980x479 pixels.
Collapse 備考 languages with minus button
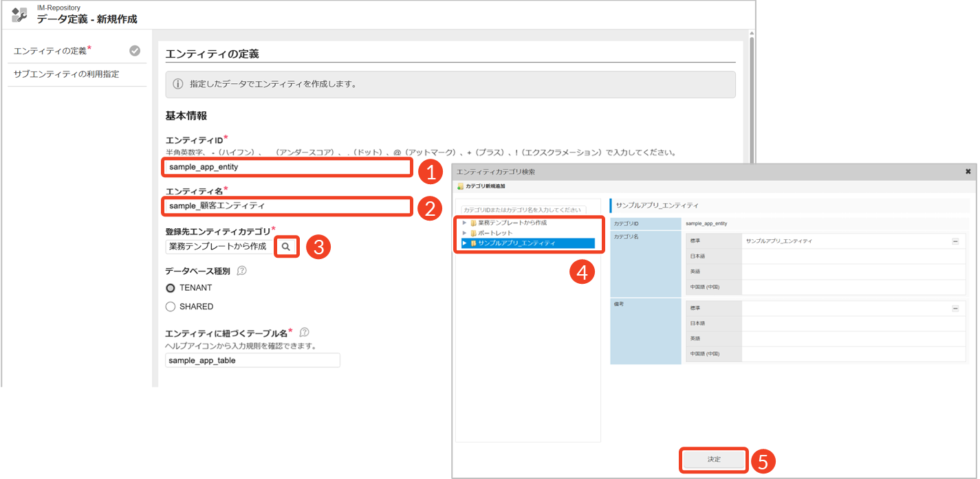pyautogui.click(x=955, y=309)
